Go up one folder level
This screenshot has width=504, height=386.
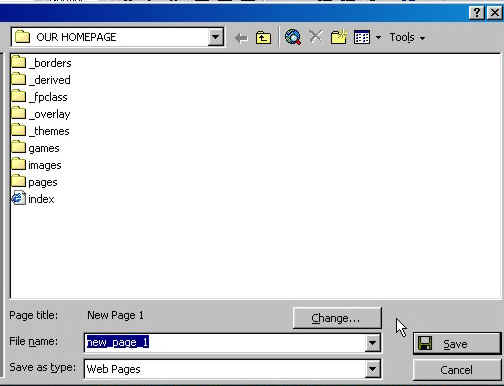click(x=263, y=37)
